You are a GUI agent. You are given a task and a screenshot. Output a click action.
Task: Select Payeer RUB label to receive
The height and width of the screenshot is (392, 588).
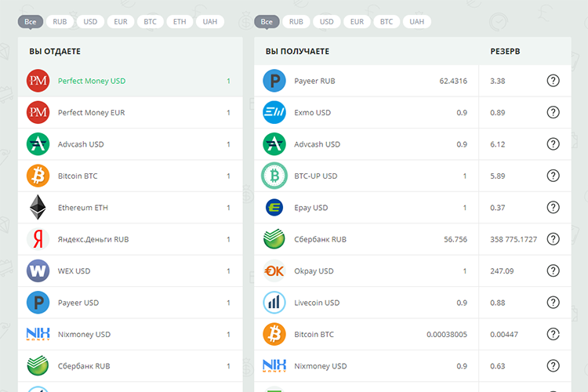point(314,81)
